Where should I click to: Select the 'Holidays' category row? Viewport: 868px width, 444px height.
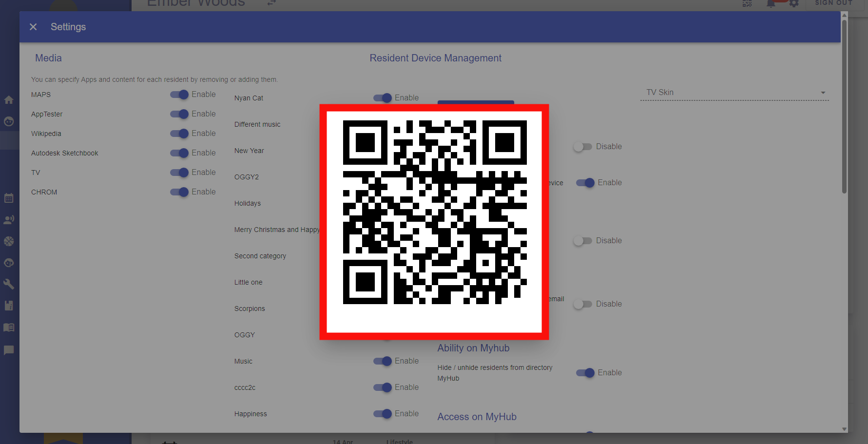[248, 203]
